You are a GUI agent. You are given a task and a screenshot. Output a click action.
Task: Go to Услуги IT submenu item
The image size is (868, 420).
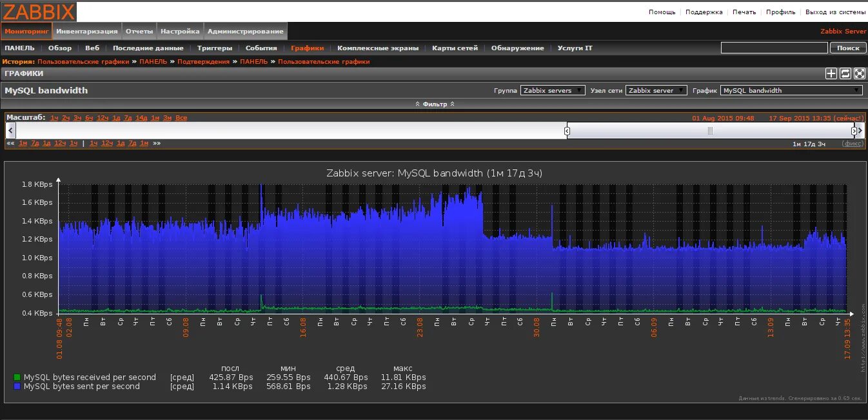point(575,48)
